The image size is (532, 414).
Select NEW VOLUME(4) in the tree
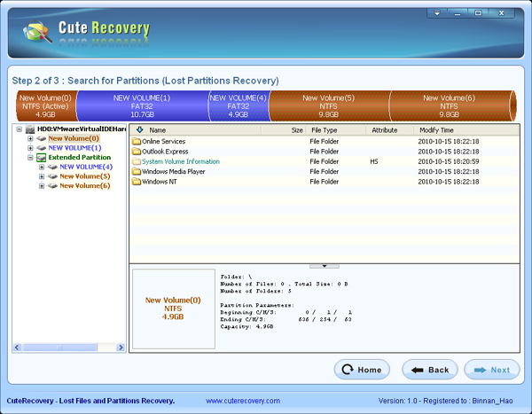click(86, 167)
